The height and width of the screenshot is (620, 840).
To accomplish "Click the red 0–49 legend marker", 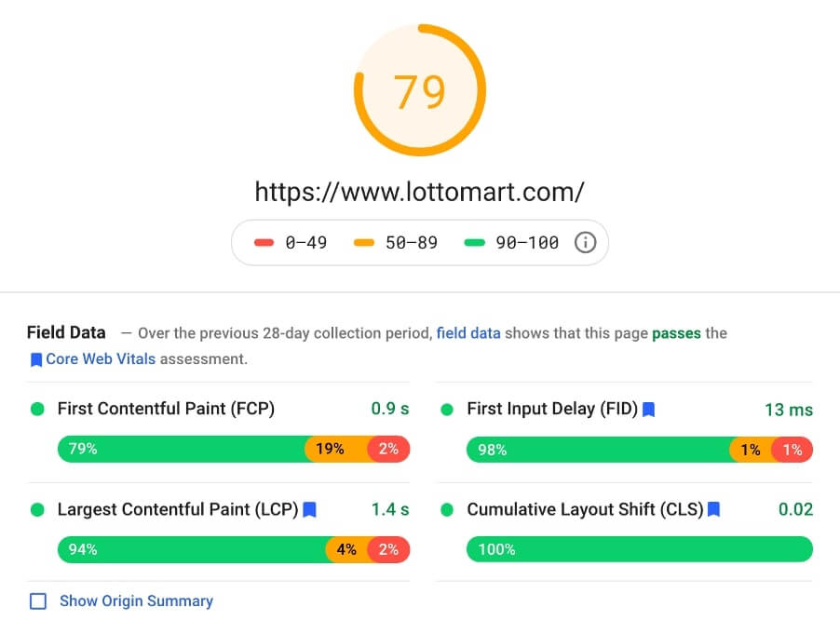I will tap(264, 243).
